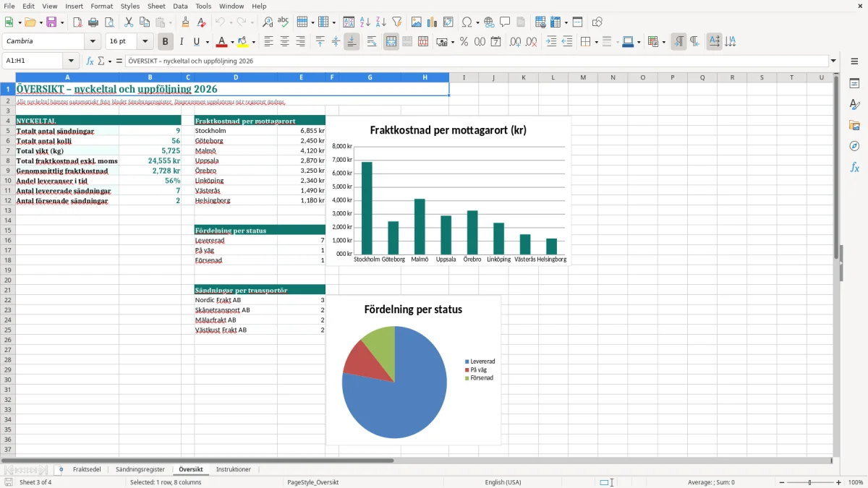Image resolution: width=868 pixels, height=488 pixels.
Task: Toggle Center Horizontally alignment
Action: (285, 42)
